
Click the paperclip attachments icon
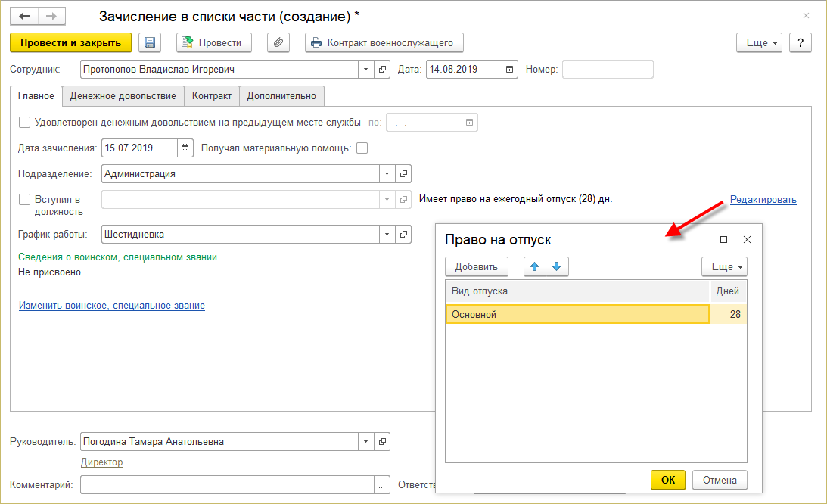click(279, 43)
